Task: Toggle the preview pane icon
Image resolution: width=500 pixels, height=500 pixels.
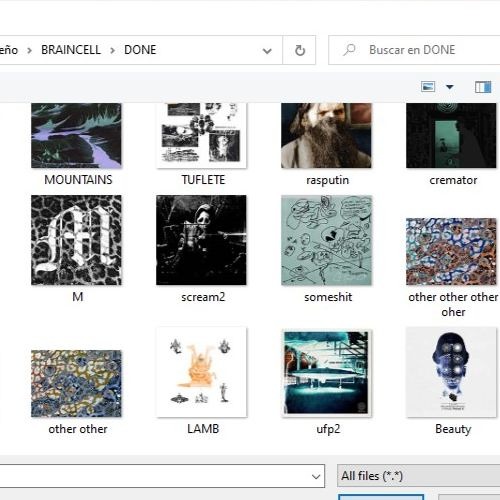Action: point(483,87)
